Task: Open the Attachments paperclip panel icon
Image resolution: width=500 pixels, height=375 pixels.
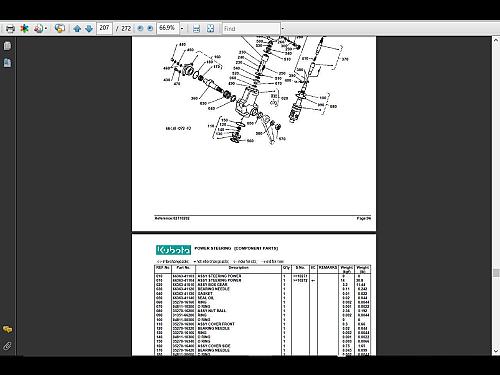Action: point(7,346)
